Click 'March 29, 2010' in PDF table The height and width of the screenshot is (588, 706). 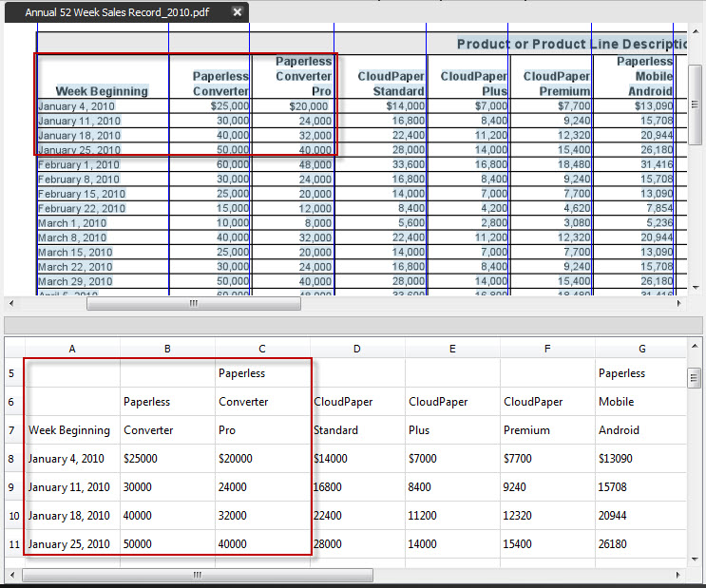[x=75, y=282]
